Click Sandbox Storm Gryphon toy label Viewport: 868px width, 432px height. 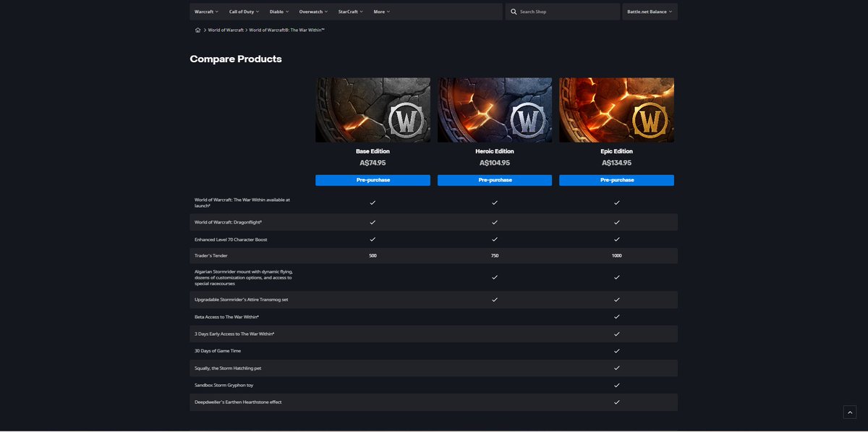pyautogui.click(x=224, y=385)
